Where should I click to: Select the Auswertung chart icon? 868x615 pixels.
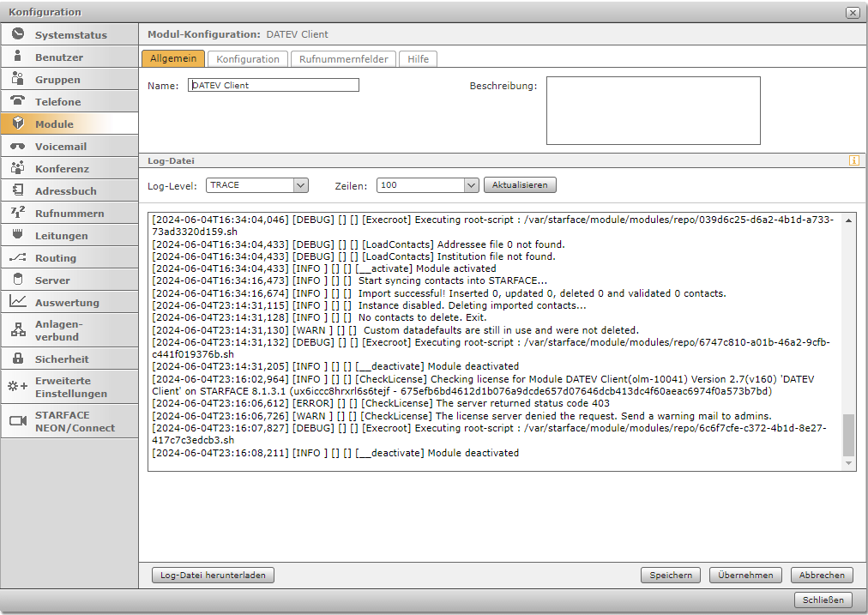coord(18,302)
